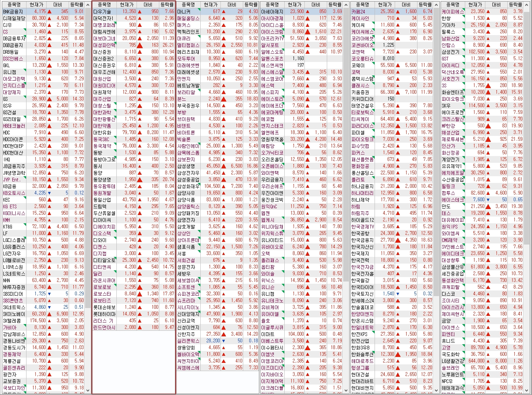
Task: Click the 현재가 column header above 마니커
Action: (x=211, y=4)
